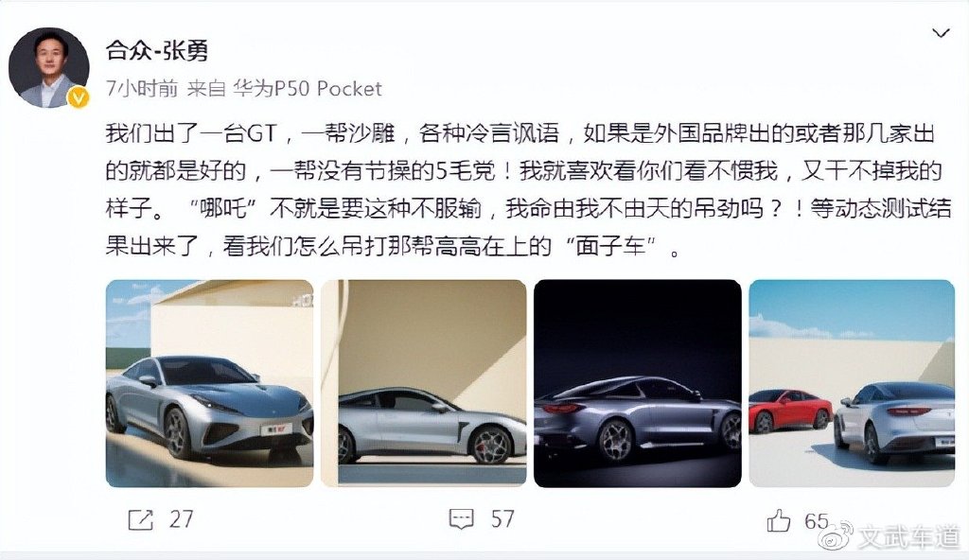
Task: Tap the repost share icon
Action: coord(140,520)
